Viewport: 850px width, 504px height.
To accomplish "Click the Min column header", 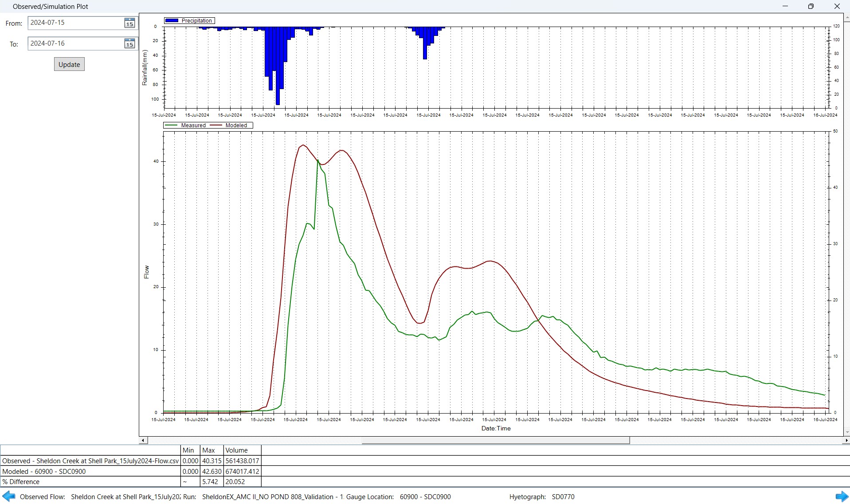I will click(x=191, y=450).
